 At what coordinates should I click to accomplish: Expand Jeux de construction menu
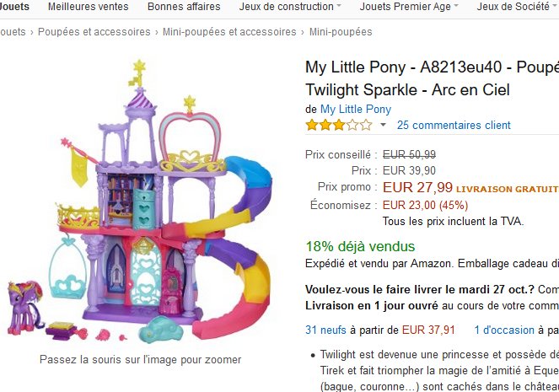tap(290, 7)
